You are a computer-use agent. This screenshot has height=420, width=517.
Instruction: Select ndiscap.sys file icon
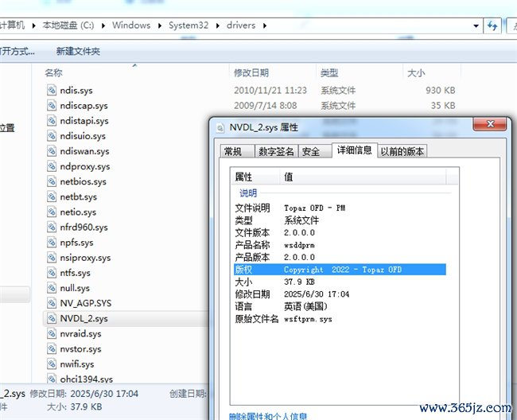(52, 105)
